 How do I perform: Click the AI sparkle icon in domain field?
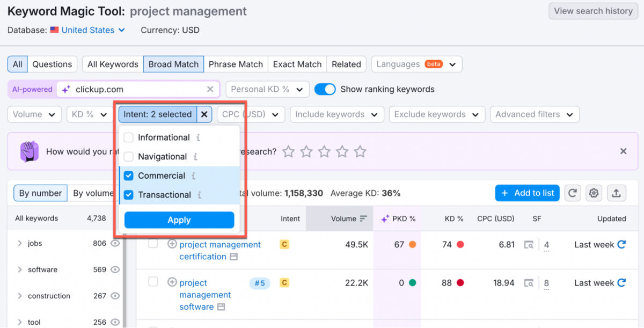tap(66, 90)
